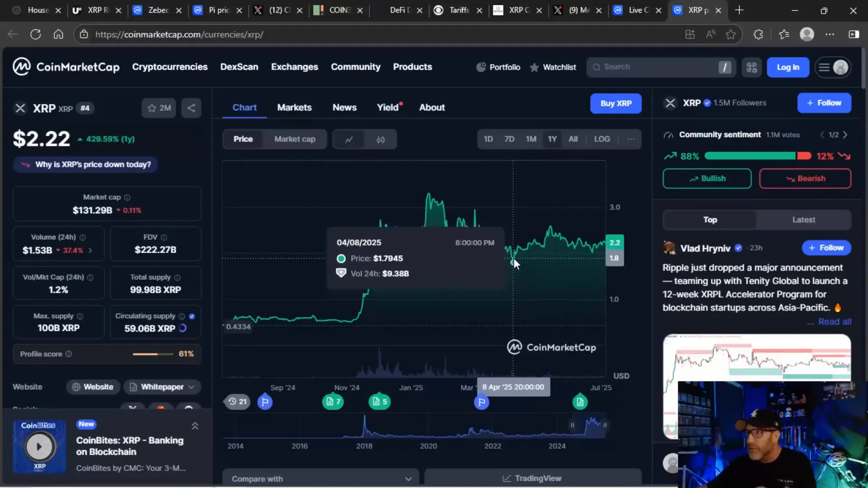Image resolution: width=868 pixels, height=488 pixels.
Task: Vote Bearish on sentiment
Action: (x=805, y=178)
